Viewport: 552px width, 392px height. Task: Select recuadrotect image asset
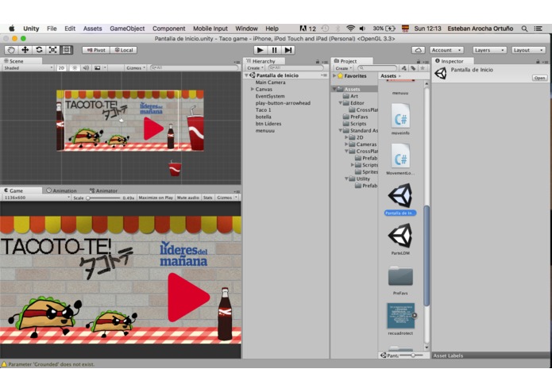(400, 319)
